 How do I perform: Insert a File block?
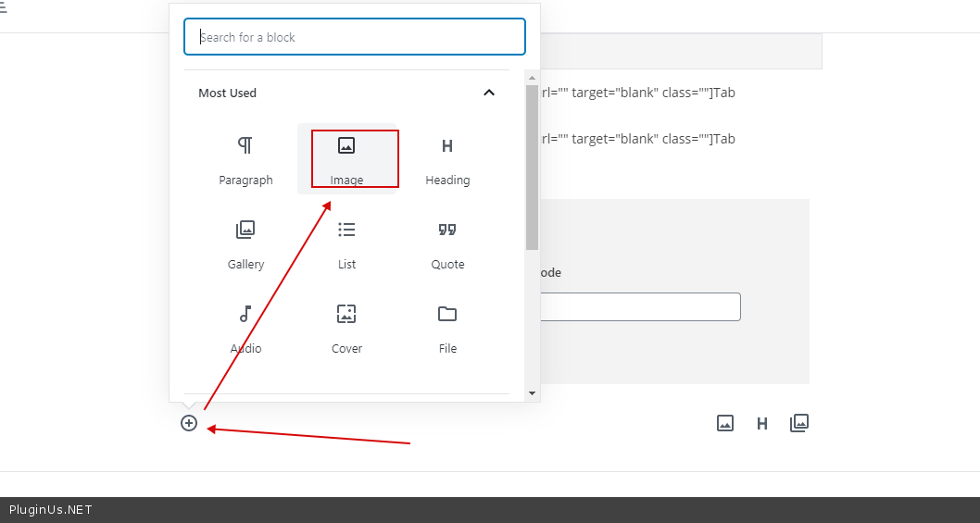[447, 327]
